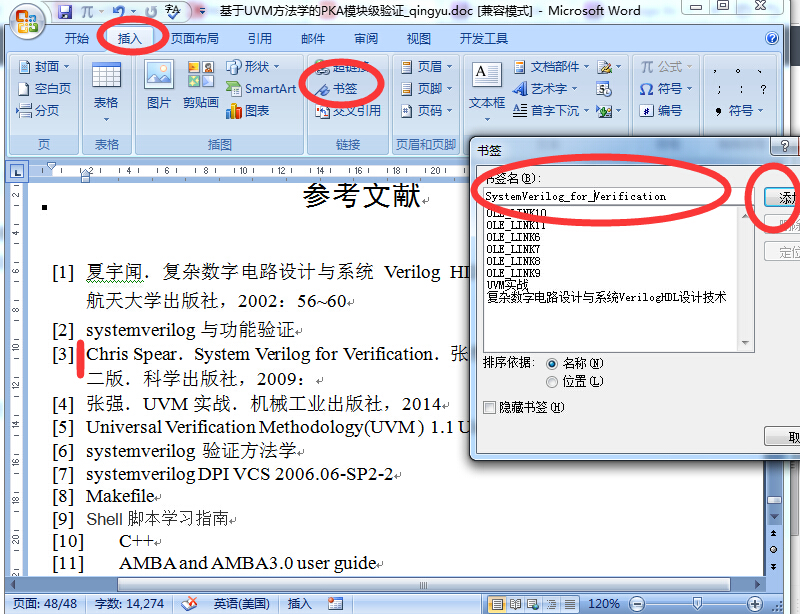The height and width of the screenshot is (614, 800).
Task: Insert a blank page (空白页)
Action: pyautogui.click(x=44, y=88)
